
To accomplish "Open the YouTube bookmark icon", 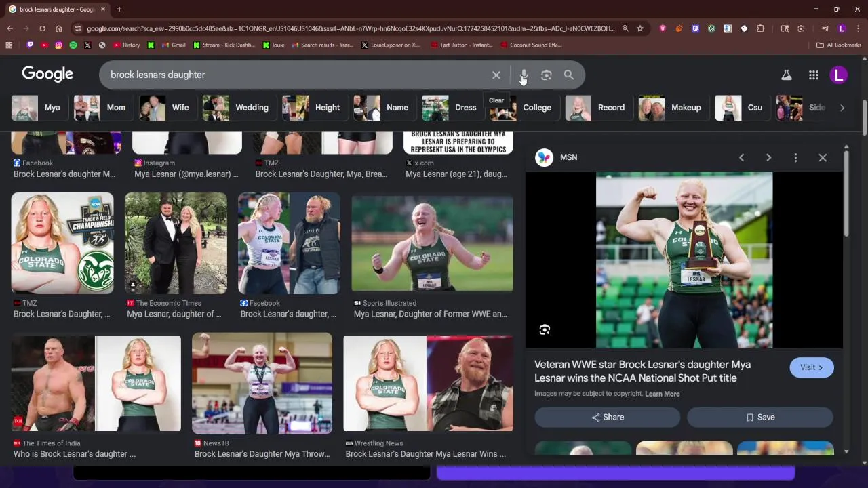I will click(44, 45).
